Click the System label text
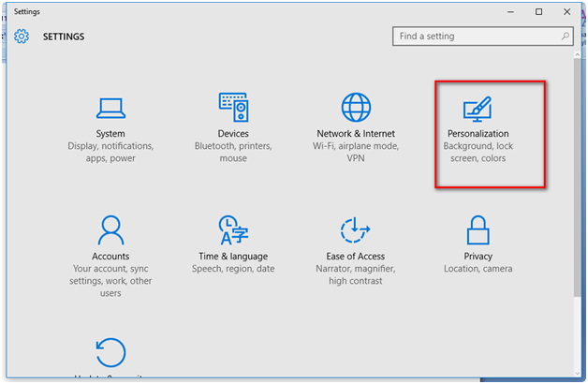This screenshot has width=588, height=384. click(110, 134)
